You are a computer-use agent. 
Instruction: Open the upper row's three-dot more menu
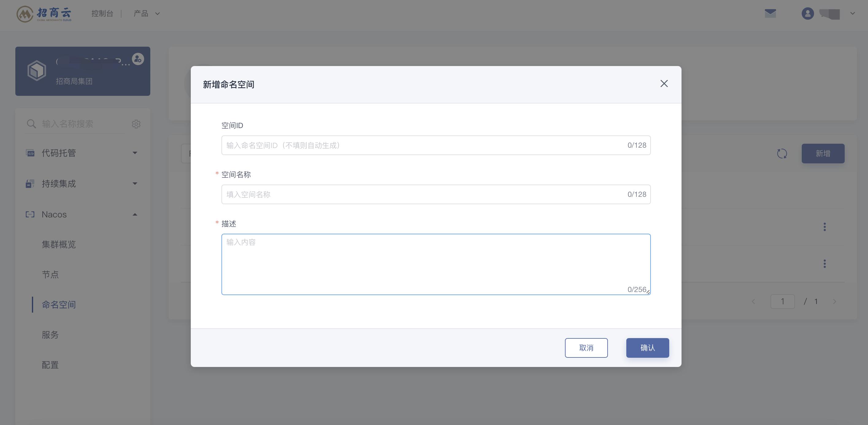point(824,227)
